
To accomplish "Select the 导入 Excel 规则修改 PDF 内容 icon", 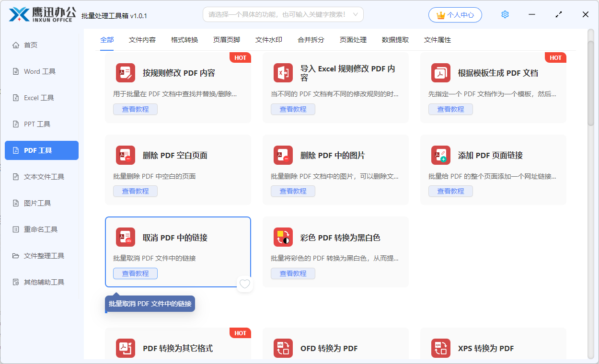I will (x=283, y=73).
